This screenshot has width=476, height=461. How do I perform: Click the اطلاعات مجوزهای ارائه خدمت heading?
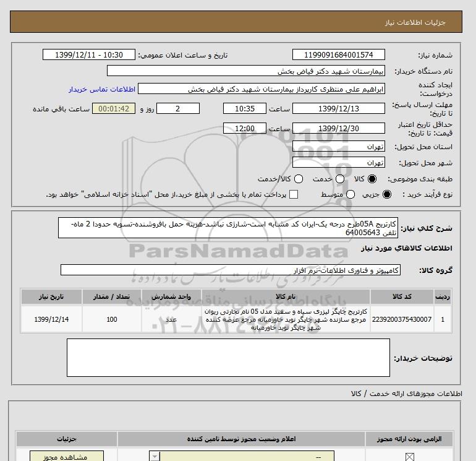(x=407, y=394)
